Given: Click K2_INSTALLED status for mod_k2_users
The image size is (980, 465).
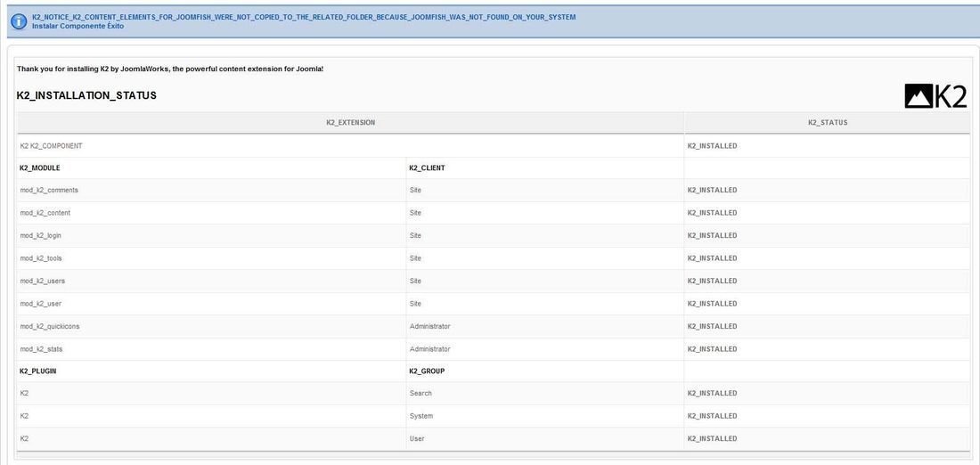Looking at the screenshot, I should [x=712, y=281].
